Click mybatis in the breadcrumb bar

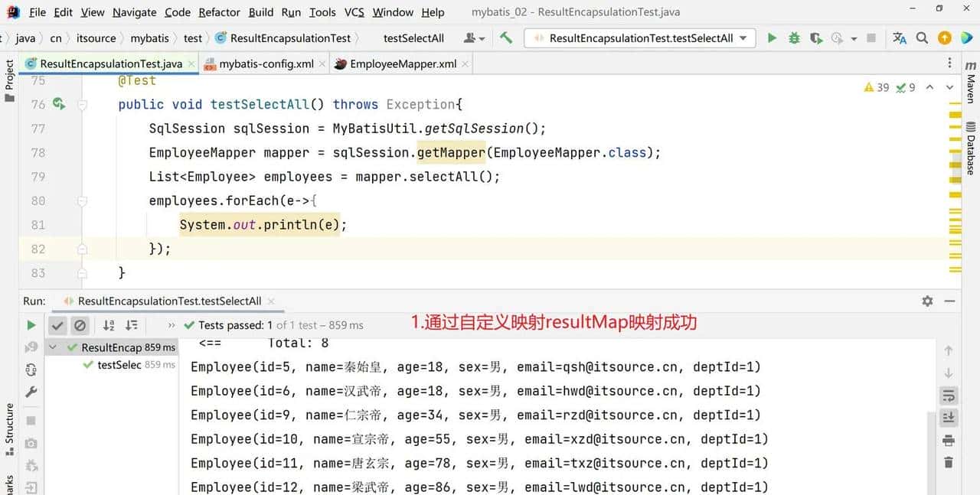(x=150, y=37)
